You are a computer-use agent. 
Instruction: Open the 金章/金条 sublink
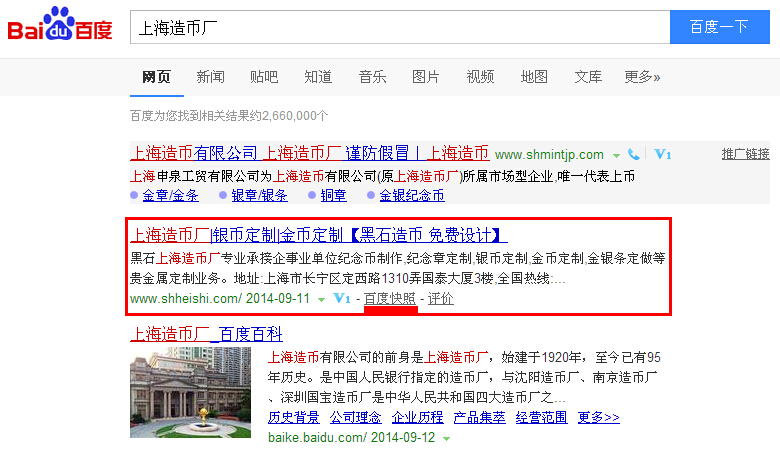tap(171, 195)
